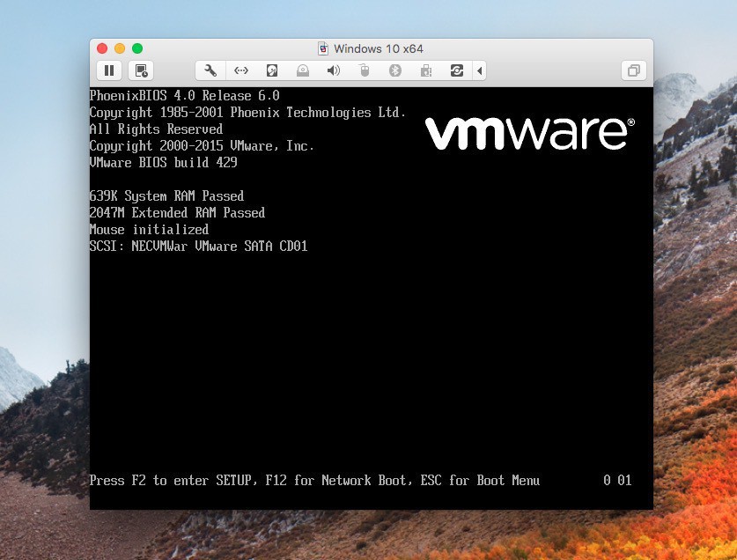Click the All Rights Reserved line
This screenshot has width=737, height=560.
pyautogui.click(x=156, y=129)
